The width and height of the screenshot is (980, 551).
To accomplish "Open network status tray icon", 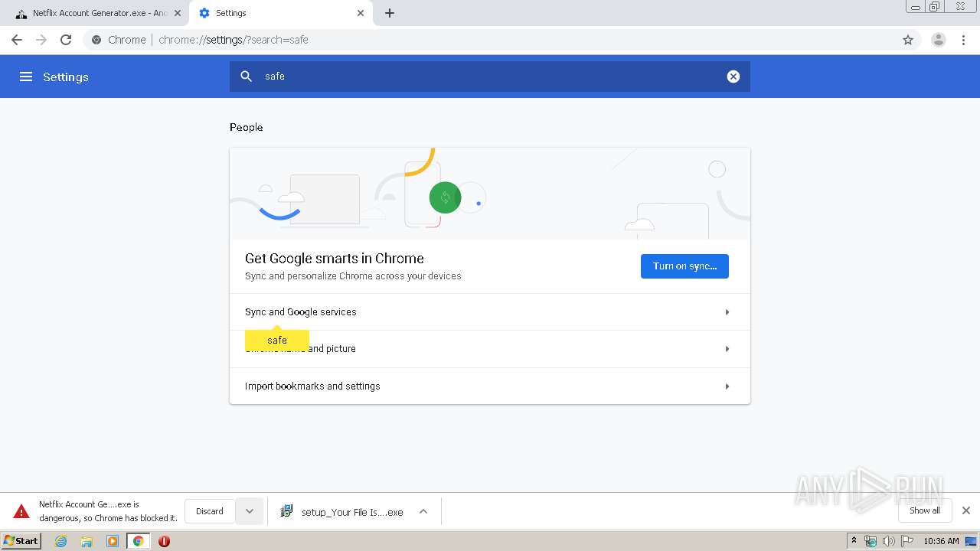I will [x=871, y=541].
